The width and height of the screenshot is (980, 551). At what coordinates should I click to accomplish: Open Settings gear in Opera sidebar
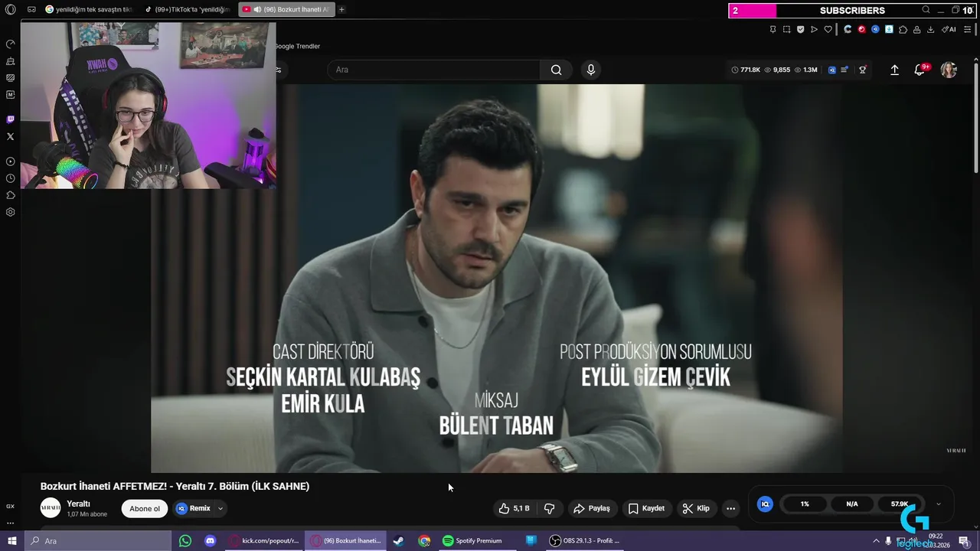[10, 212]
